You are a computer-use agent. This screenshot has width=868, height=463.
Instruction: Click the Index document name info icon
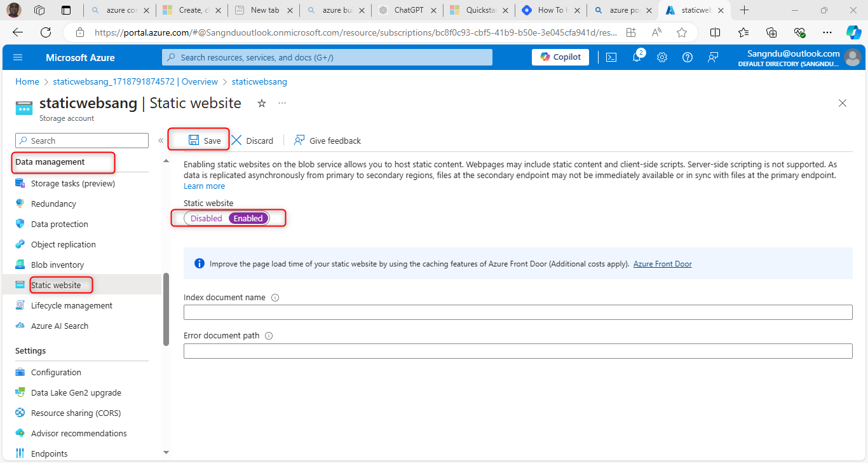coord(275,298)
